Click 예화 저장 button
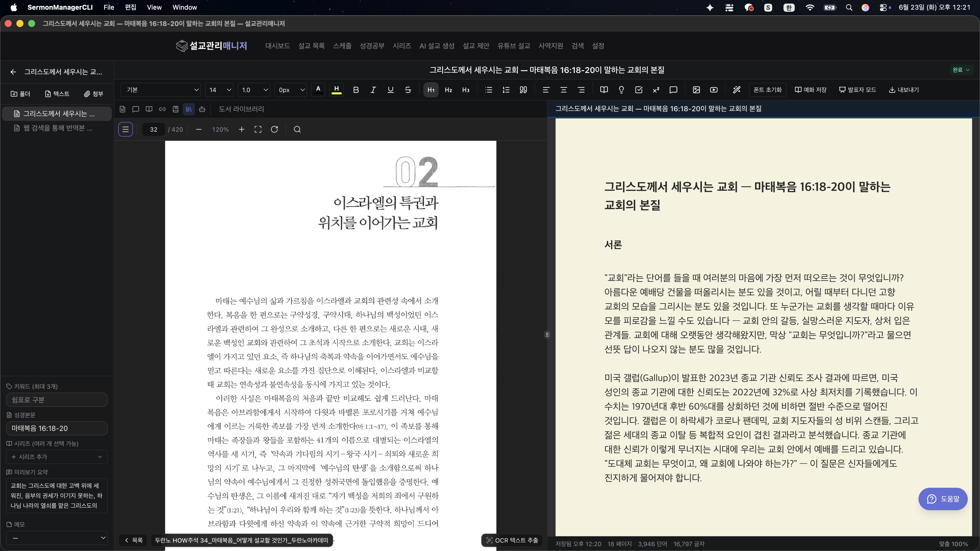The image size is (980, 551). coord(811,90)
